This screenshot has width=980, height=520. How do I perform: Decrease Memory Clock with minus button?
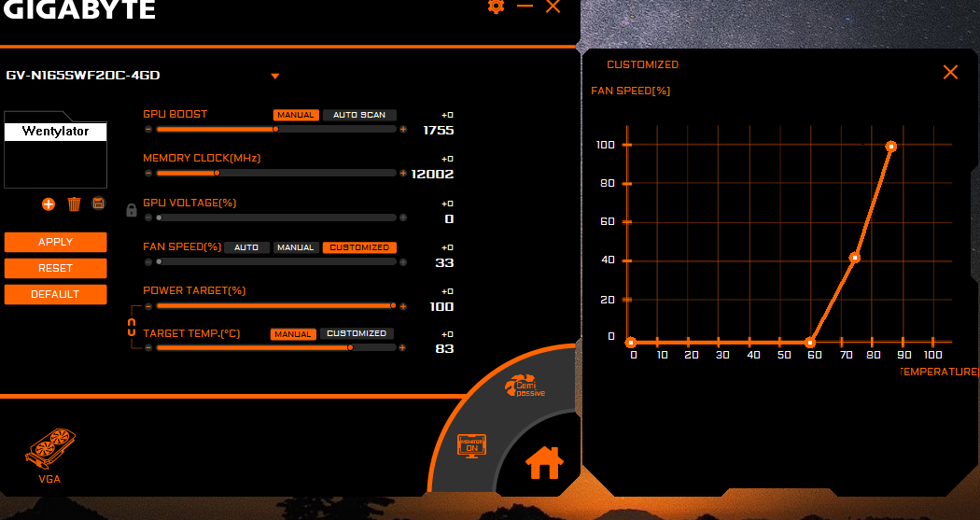[148, 173]
